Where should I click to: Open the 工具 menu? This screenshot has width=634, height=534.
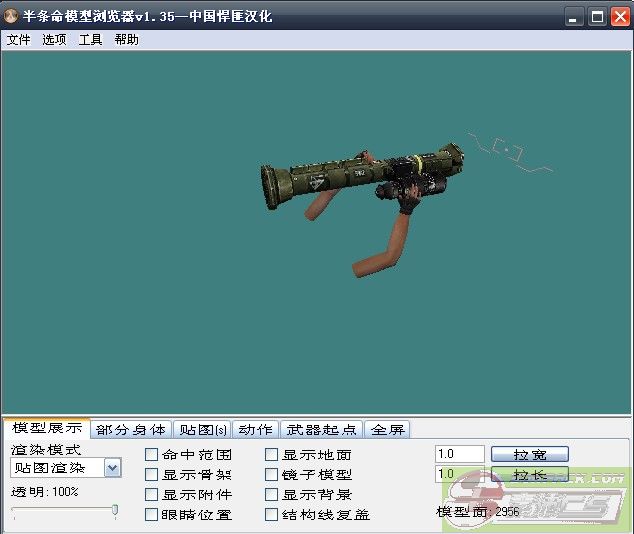pyautogui.click(x=90, y=40)
